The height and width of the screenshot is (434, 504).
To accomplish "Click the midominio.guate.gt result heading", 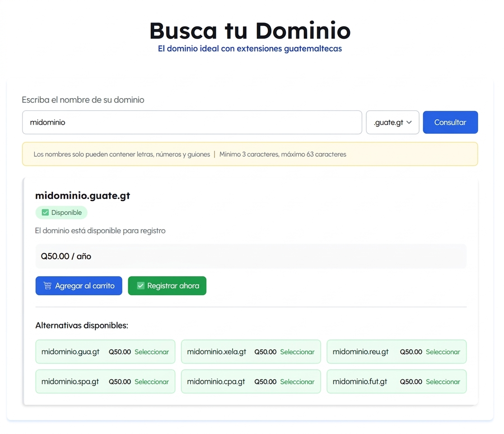I will [83, 196].
